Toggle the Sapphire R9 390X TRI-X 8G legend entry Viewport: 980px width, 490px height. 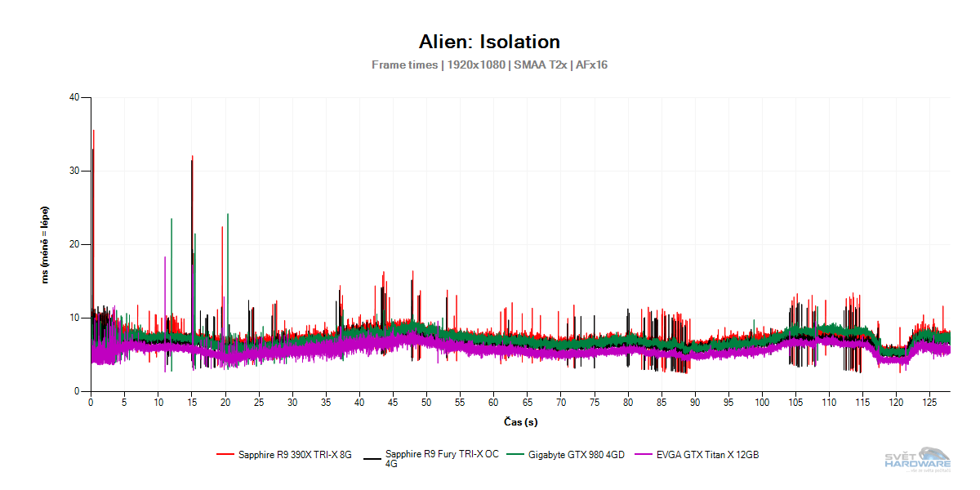pos(294,455)
